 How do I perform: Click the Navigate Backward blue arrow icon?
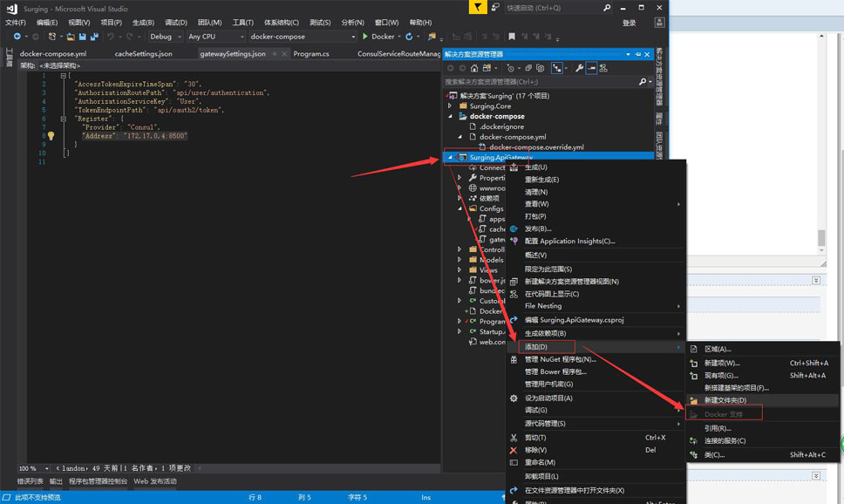pyautogui.click(x=17, y=37)
